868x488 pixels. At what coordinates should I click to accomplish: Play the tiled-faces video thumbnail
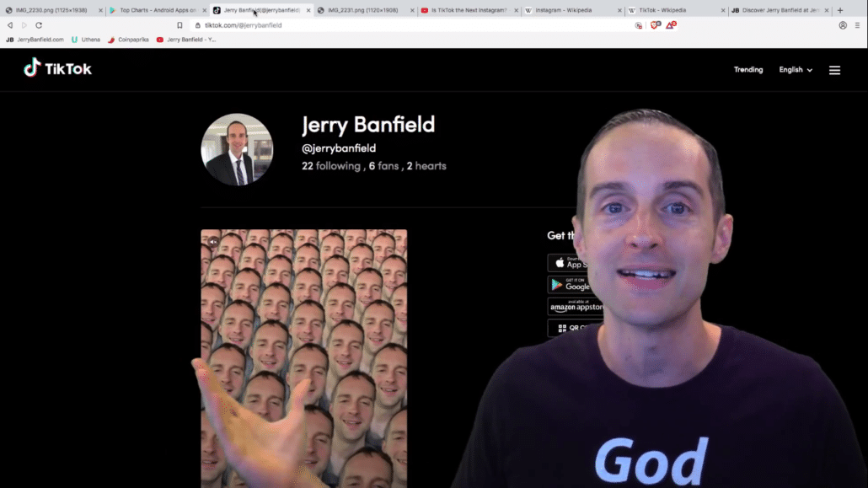pyautogui.click(x=303, y=358)
